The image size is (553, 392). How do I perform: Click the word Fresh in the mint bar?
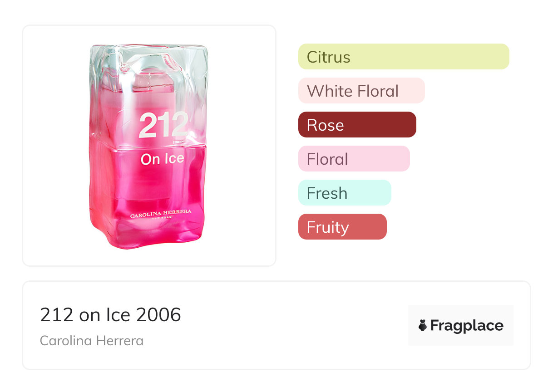(x=327, y=193)
